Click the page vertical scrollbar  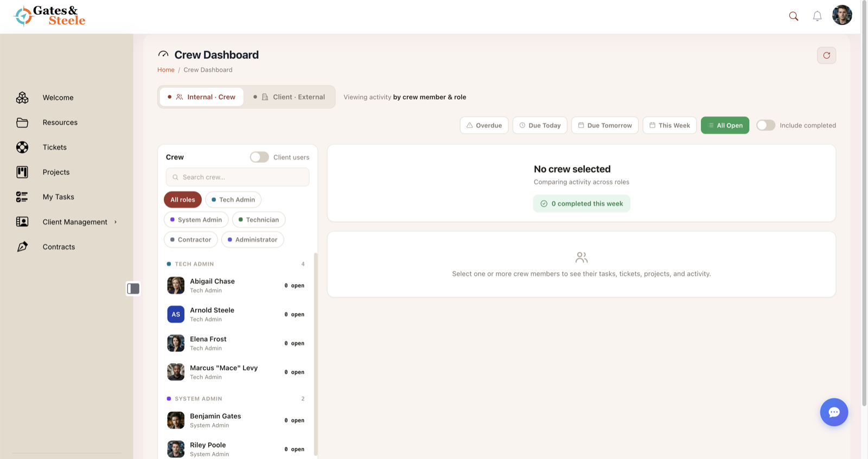tap(864, 203)
